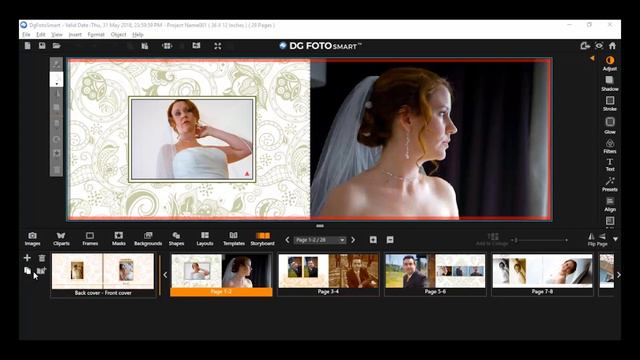The image size is (640, 360).
Task: Click the duplicate pages icon
Action: (x=27, y=270)
